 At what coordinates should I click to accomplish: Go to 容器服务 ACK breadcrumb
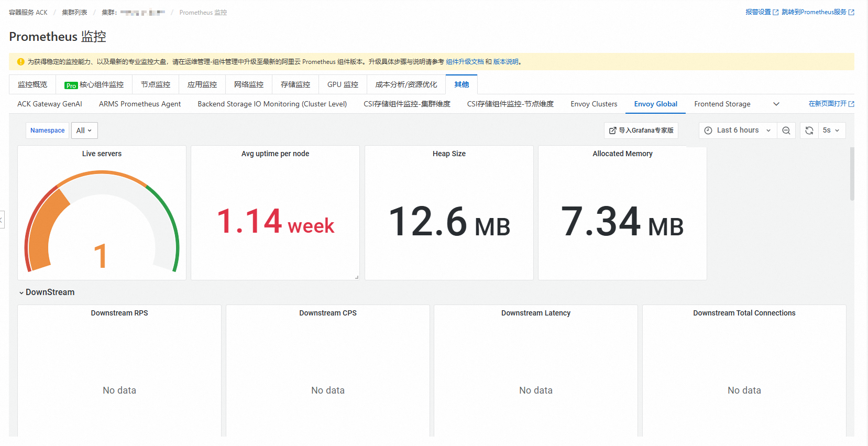28,13
